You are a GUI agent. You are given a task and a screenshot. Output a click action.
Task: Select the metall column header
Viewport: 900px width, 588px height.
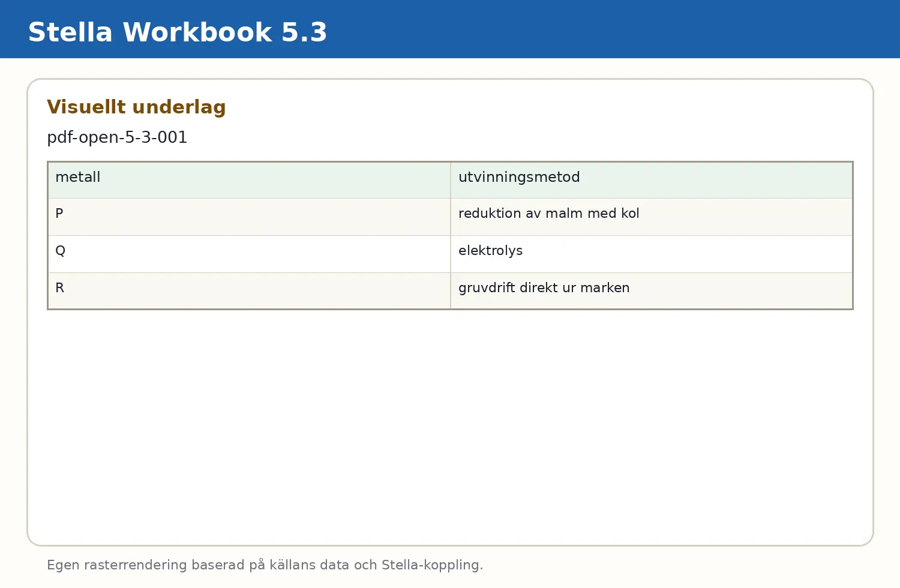(x=249, y=180)
